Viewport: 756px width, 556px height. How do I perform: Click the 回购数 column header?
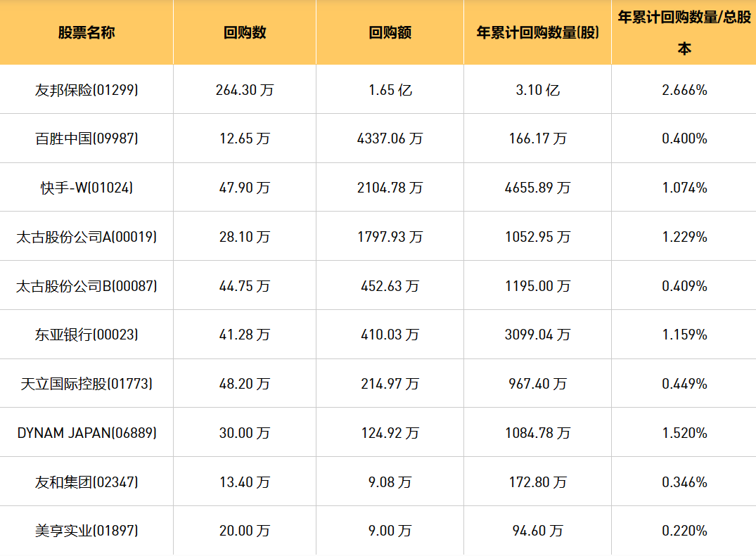245,32
